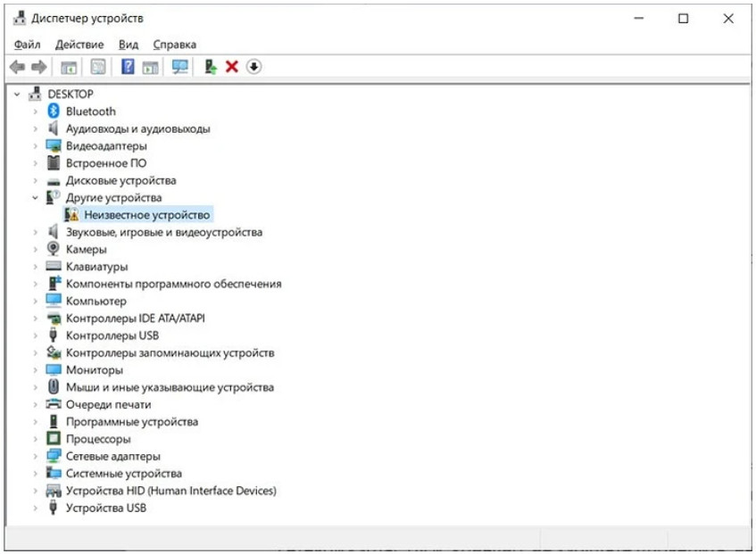Select the Процессоры tree item

pyautogui.click(x=98, y=439)
